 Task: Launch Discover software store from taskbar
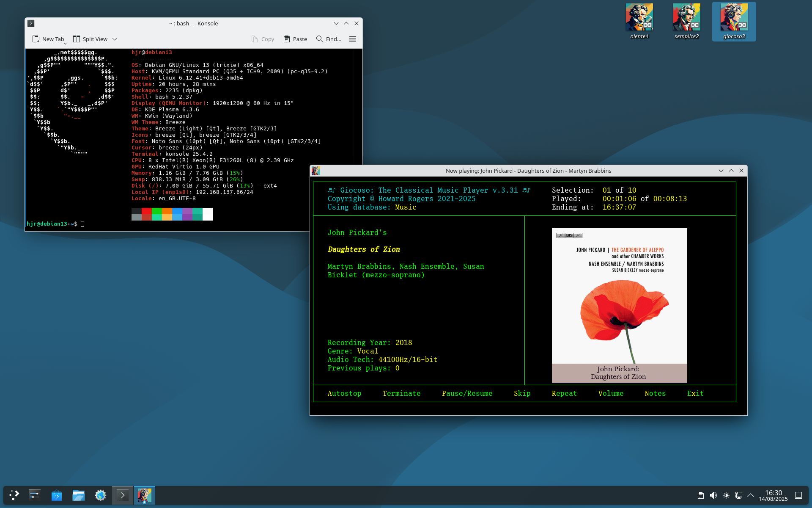click(x=57, y=495)
